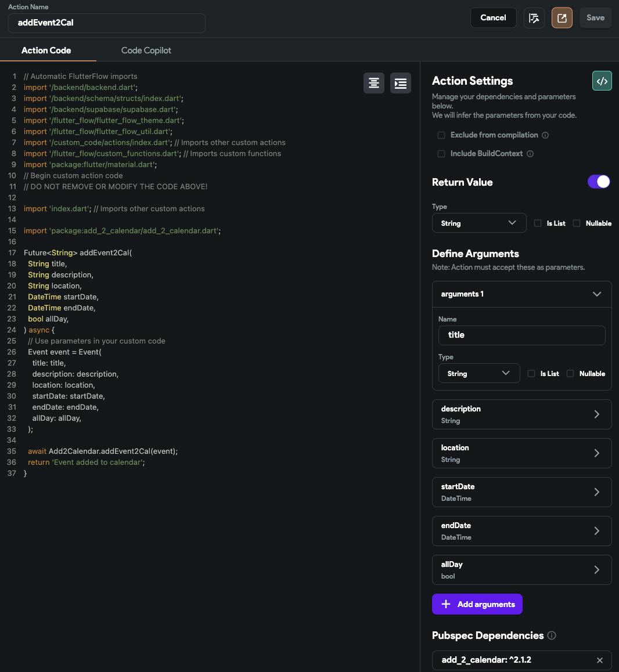Open the code view toggle icon
619x672 pixels.
602,81
